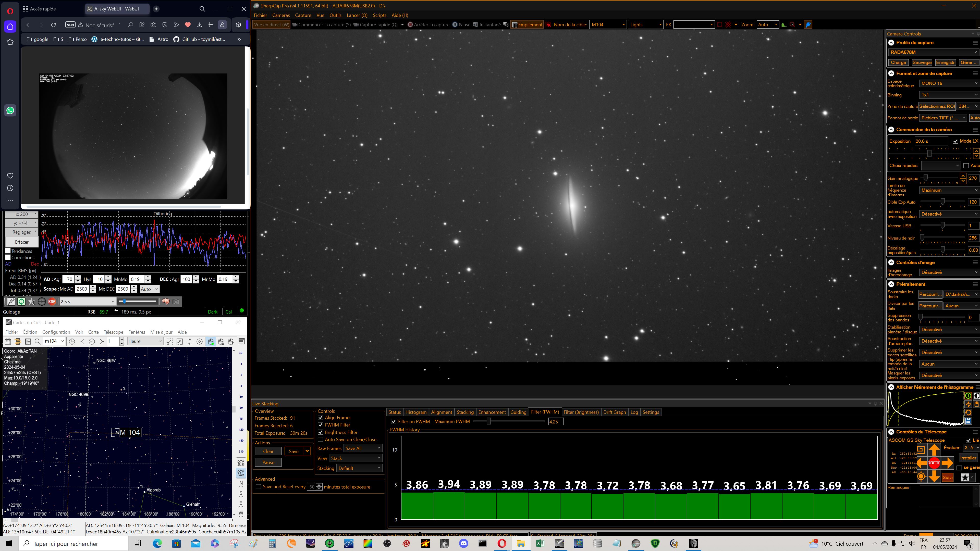The height and width of the screenshot is (551, 980).
Task: Open the Scripts menu in SharpCap
Action: coord(379,15)
